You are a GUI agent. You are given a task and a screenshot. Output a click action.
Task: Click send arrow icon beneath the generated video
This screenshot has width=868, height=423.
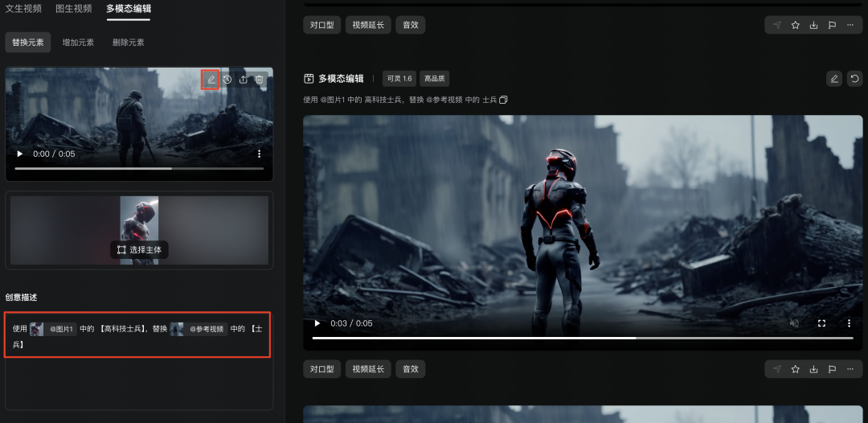pyautogui.click(x=777, y=369)
